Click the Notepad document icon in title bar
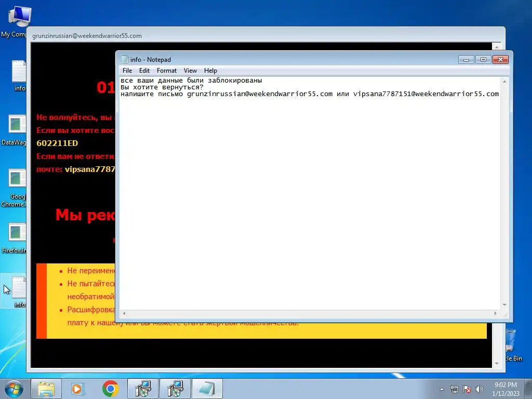Screen dimensions: 532x399 125,59
